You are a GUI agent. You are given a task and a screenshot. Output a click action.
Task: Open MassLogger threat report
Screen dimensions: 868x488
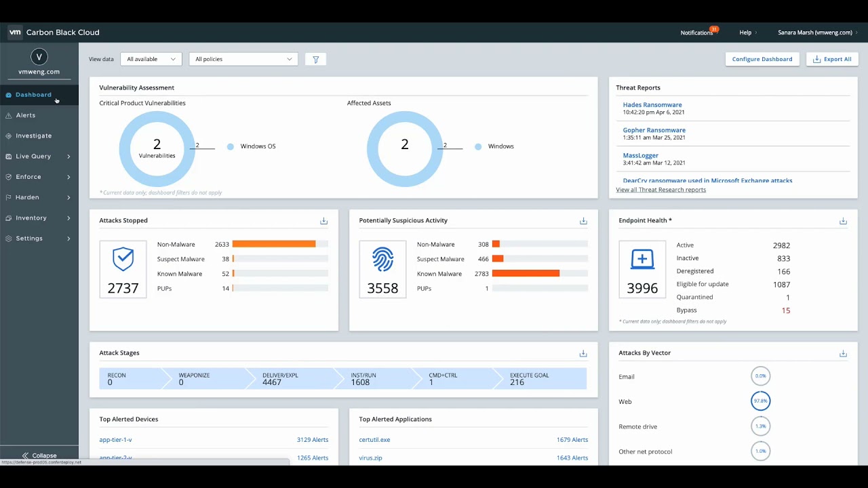point(641,155)
